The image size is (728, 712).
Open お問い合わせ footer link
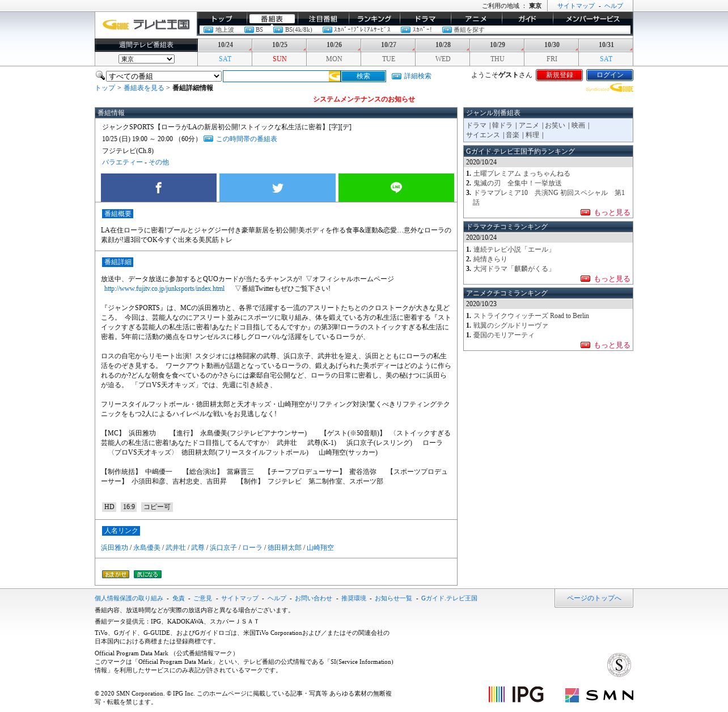coord(314,598)
